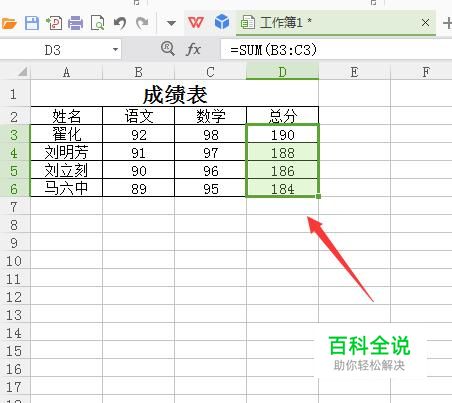Add a new tab with the plus button
Screen dimensions: 452x403
pos(447,23)
